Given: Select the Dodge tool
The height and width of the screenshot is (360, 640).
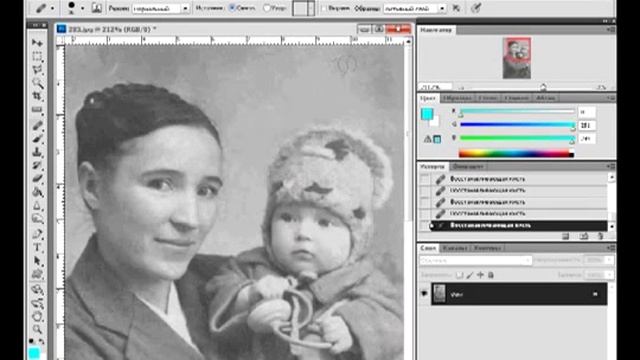Looking at the screenshot, I should point(37,219).
